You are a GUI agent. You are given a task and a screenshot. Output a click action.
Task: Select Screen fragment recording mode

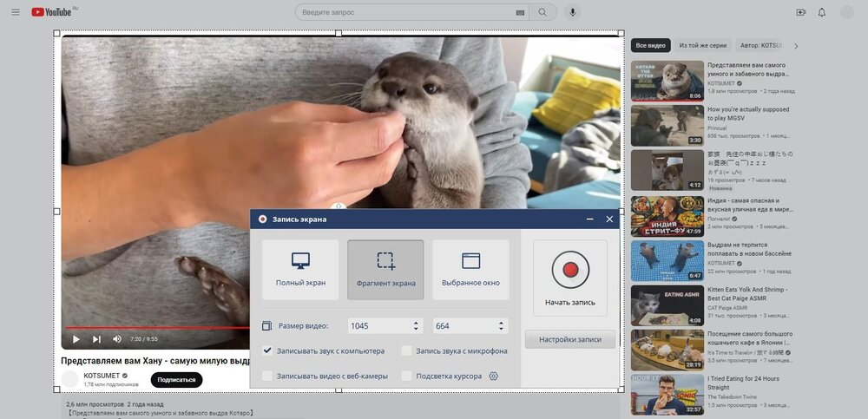385,270
